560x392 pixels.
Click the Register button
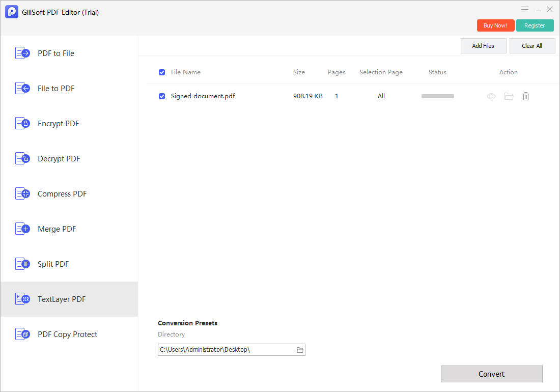coord(535,25)
